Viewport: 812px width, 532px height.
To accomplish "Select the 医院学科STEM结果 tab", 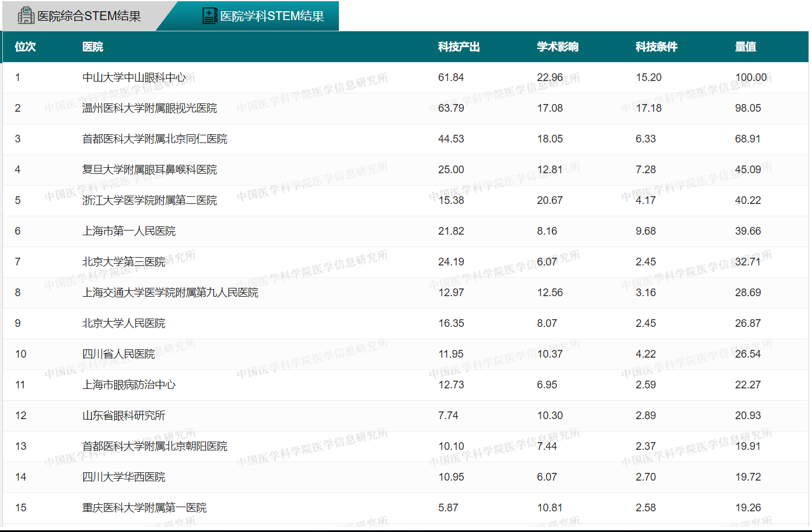I will (x=271, y=16).
